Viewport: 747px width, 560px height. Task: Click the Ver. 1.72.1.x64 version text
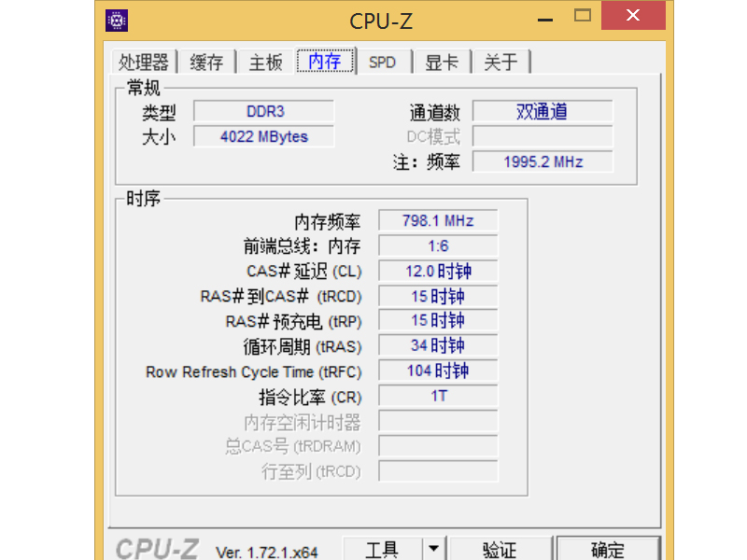[x=267, y=553]
